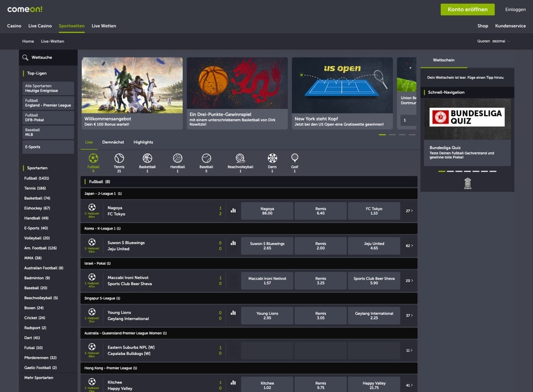Open statistics icon for Nagoya vs FC Tokyo
The width and height of the screenshot is (533, 392).
[233, 210]
